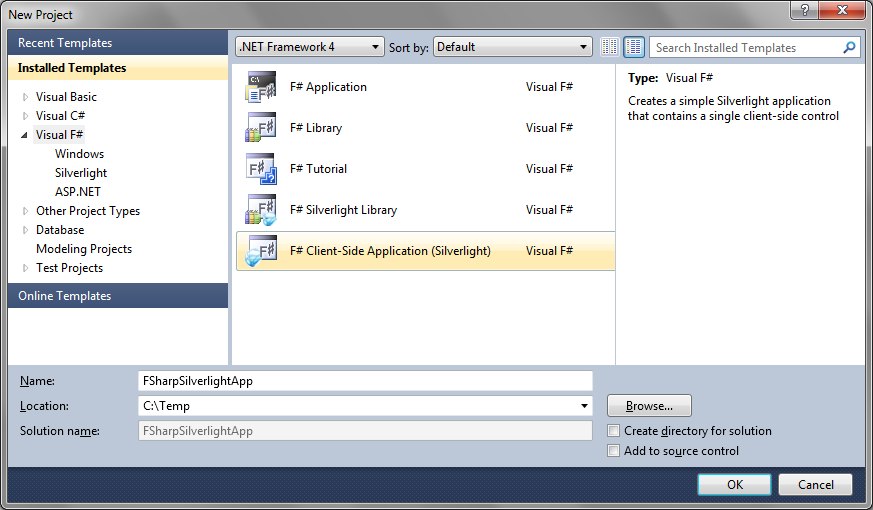This screenshot has height=510, width=873.
Task: Click the search magnifier icon
Action: tap(849, 47)
